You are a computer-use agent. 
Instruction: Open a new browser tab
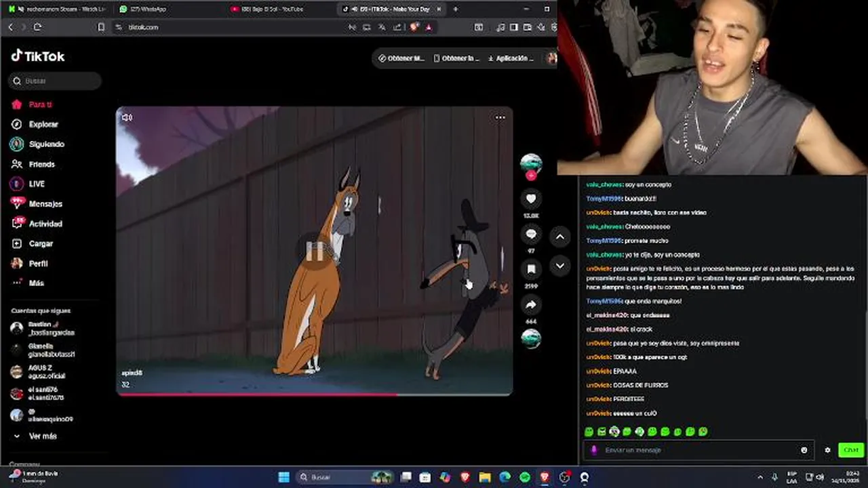[455, 9]
